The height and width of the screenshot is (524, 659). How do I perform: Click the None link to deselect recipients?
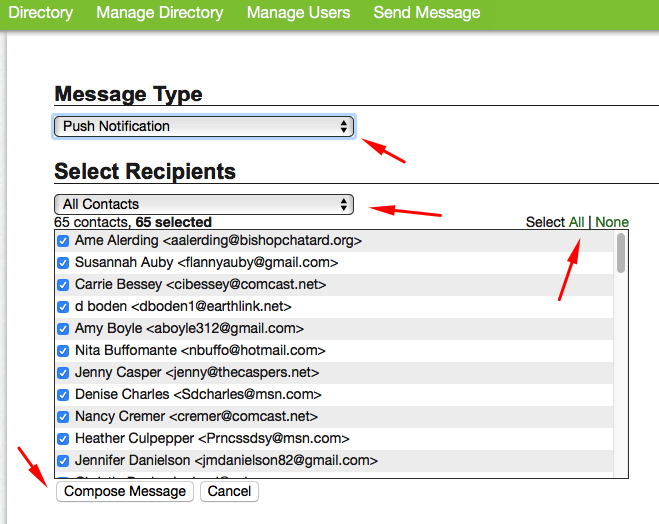tap(612, 222)
